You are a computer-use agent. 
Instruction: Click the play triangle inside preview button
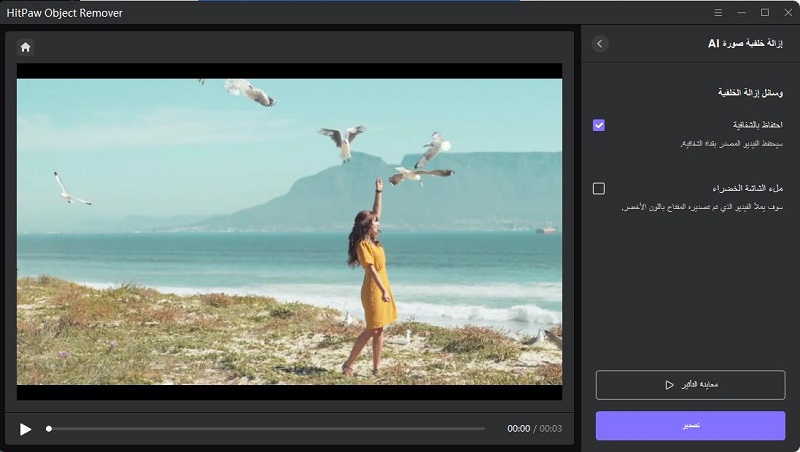tap(668, 385)
